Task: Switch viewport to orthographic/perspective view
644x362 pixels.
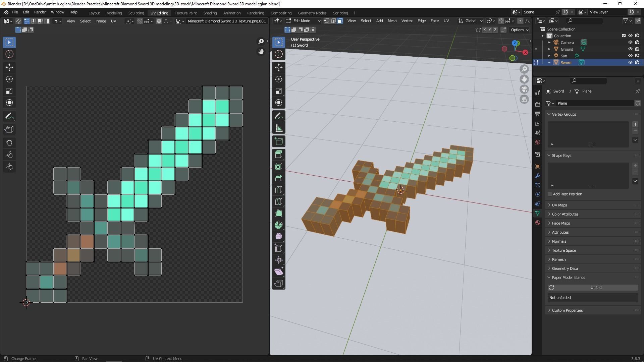Action: [524, 99]
